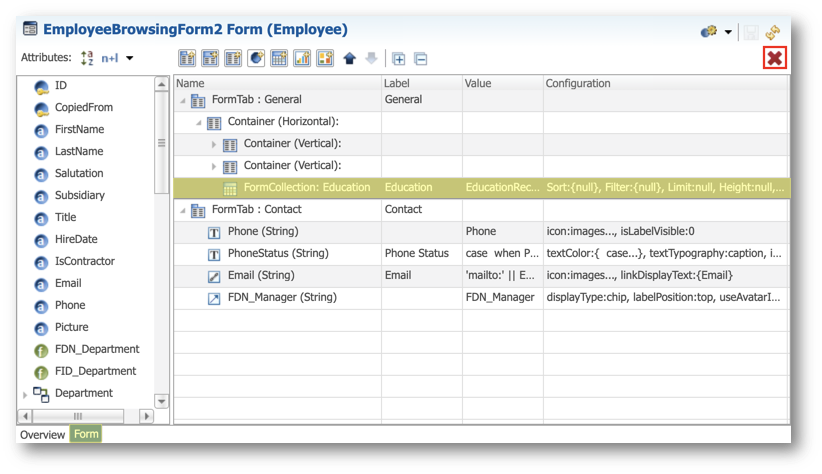The height and width of the screenshot is (474, 822).
Task: Click the red X delete icon
Action: coord(775,58)
